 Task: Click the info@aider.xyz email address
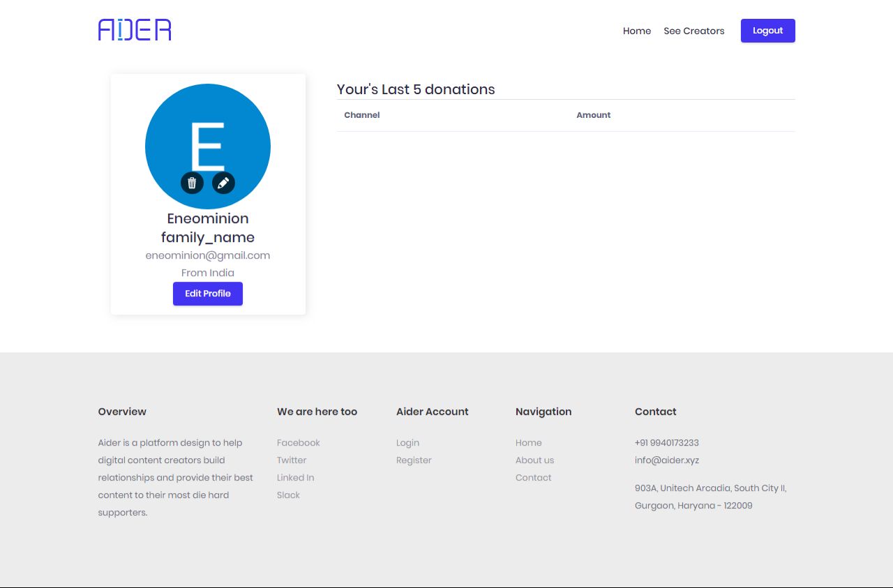coord(667,460)
